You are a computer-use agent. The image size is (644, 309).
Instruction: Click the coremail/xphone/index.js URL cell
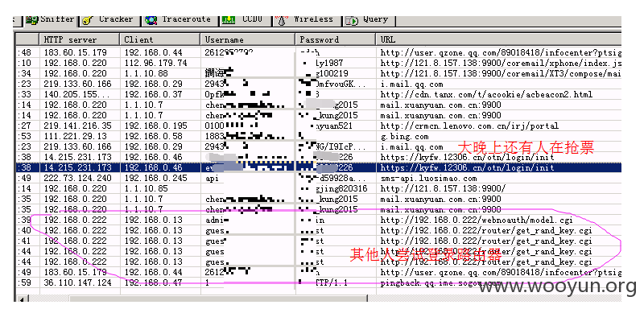click(501, 64)
